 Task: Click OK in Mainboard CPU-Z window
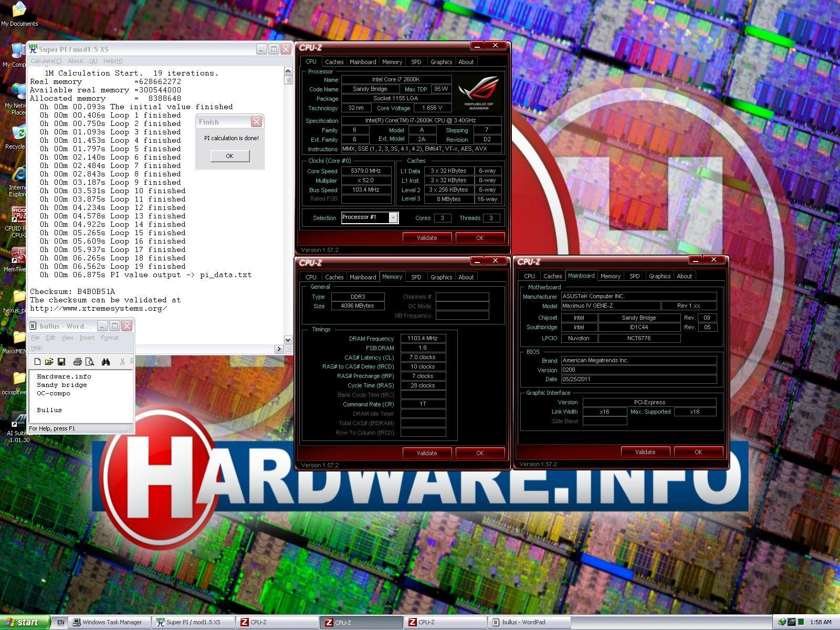pos(698,452)
